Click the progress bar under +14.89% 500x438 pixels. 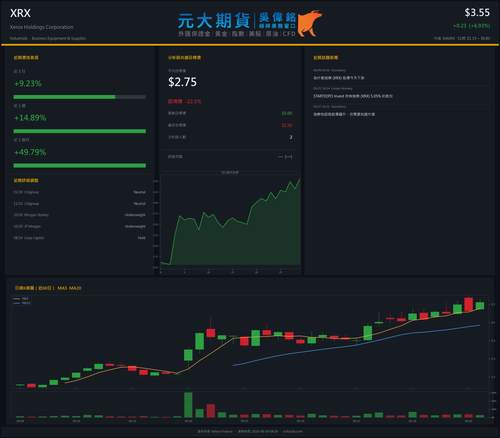click(80, 131)
